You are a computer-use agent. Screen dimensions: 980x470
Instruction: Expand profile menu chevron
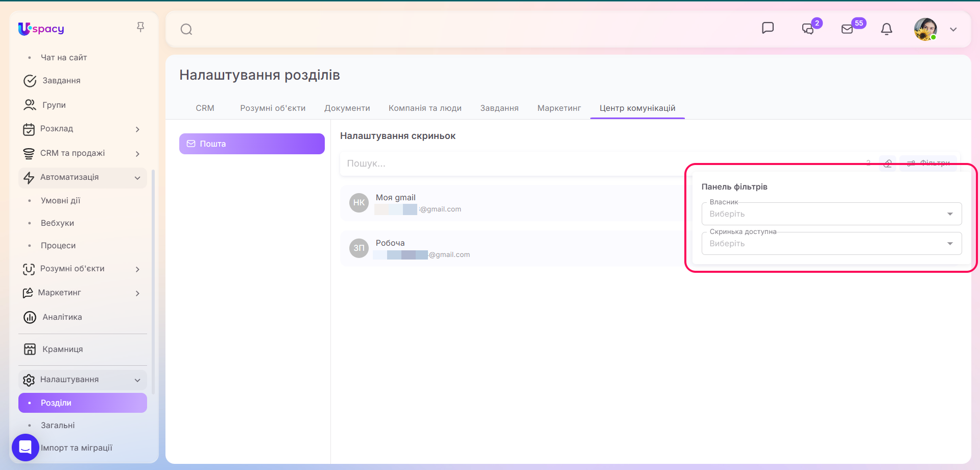click(x=953, y=30)
